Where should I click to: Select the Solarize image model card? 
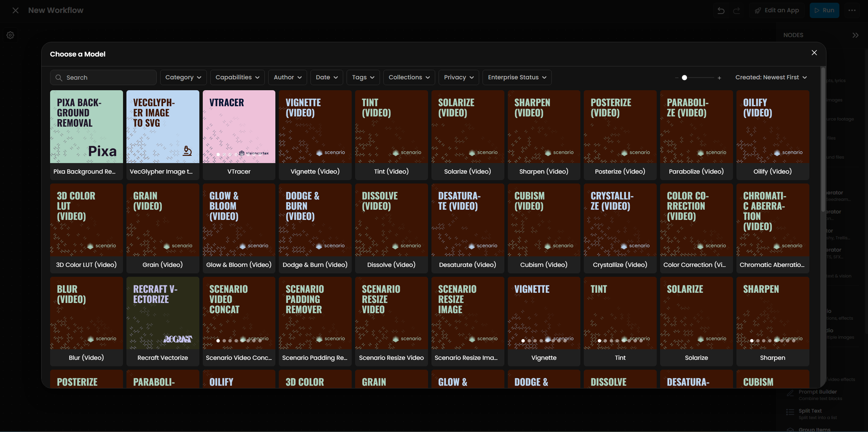point(697,322)
